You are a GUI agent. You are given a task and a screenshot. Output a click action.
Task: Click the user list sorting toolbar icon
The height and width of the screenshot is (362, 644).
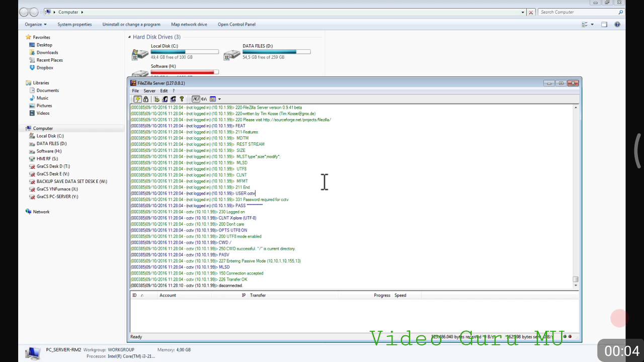[x=213, y=99]
